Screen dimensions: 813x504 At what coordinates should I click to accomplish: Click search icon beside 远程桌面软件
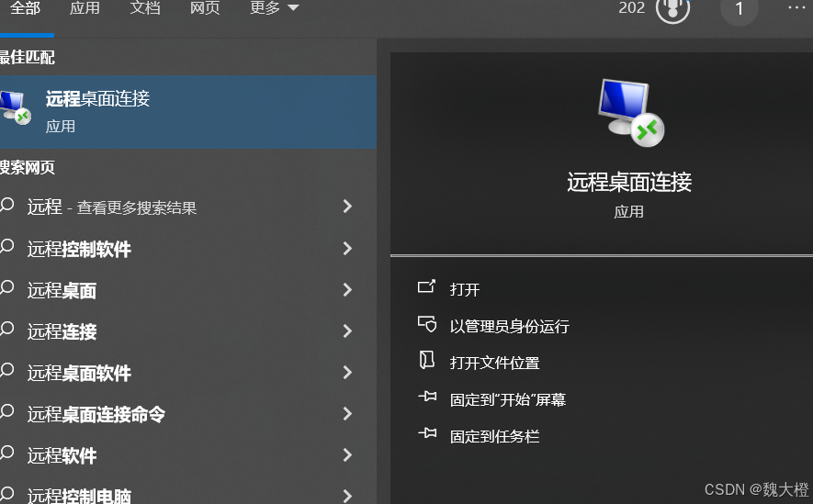coord(6,370)
